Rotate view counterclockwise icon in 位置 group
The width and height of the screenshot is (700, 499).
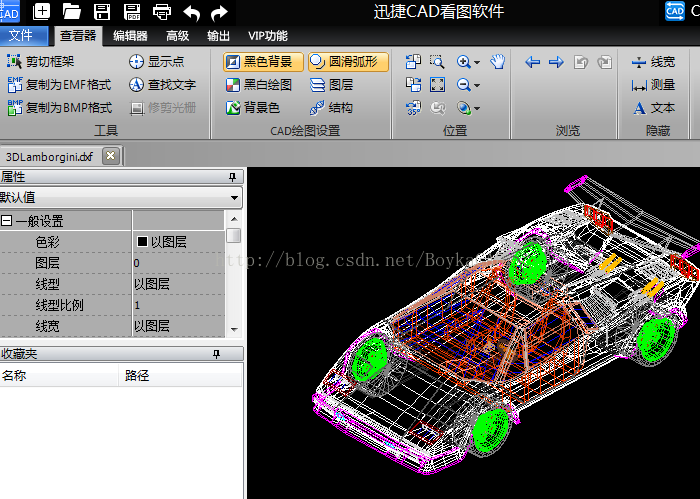(x=413, y=62)
